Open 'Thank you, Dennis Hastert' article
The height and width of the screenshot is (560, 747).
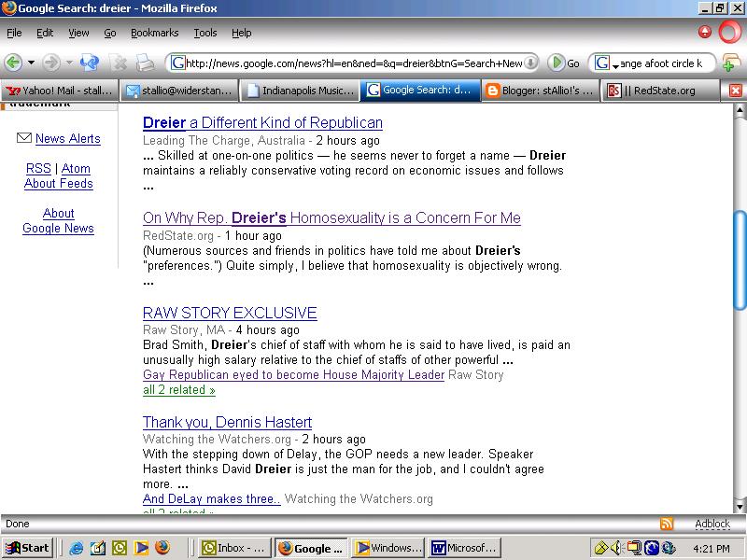tap(227, 423)
